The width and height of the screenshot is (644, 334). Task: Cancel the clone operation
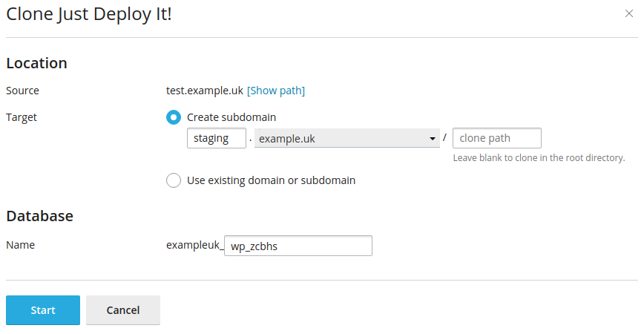123,310
